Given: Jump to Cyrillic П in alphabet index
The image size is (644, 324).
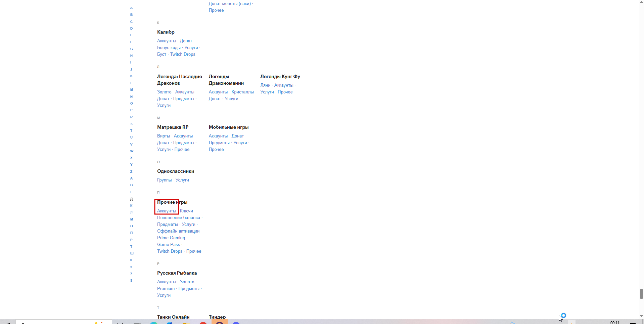Looking at the screenshot, I should [132, 233].
